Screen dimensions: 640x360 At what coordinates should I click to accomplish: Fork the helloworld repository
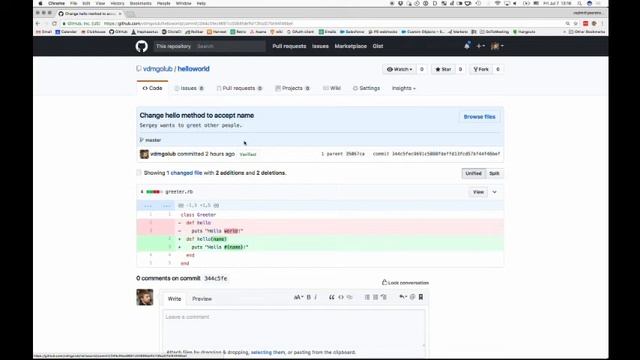pyautogui.click(x=480, y=69)
